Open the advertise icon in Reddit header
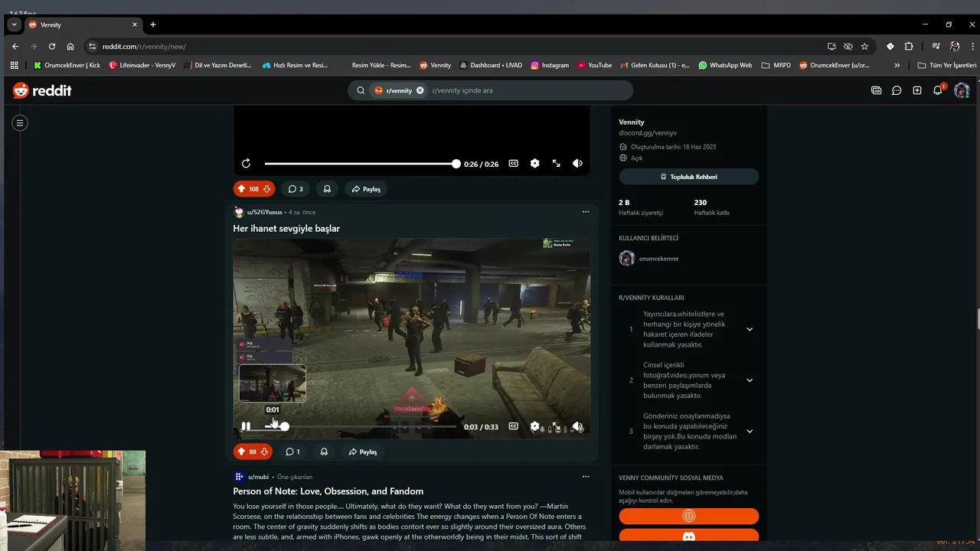 tap(877, 90)
